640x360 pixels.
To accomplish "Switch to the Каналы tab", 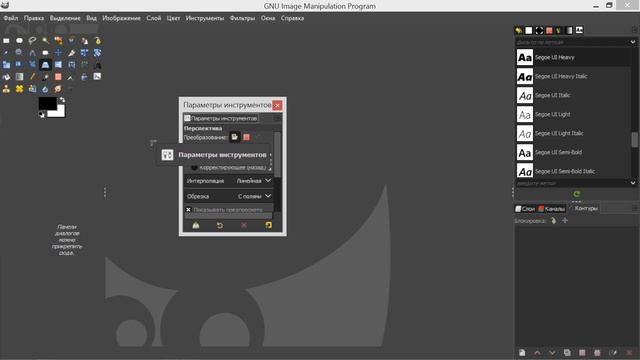I will click(x=551, y=209).
